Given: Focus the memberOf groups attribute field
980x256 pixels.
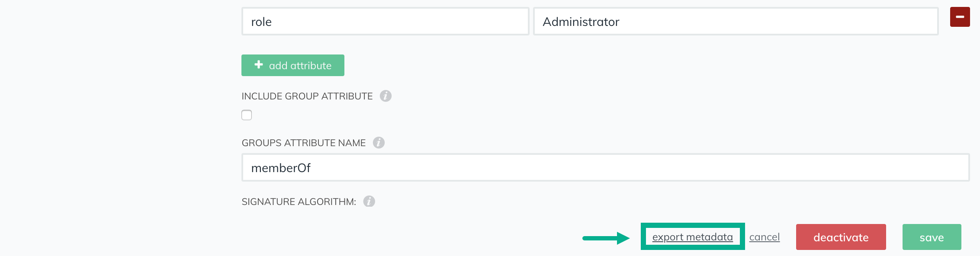Looking at the screenshot, I should point(605,167).
